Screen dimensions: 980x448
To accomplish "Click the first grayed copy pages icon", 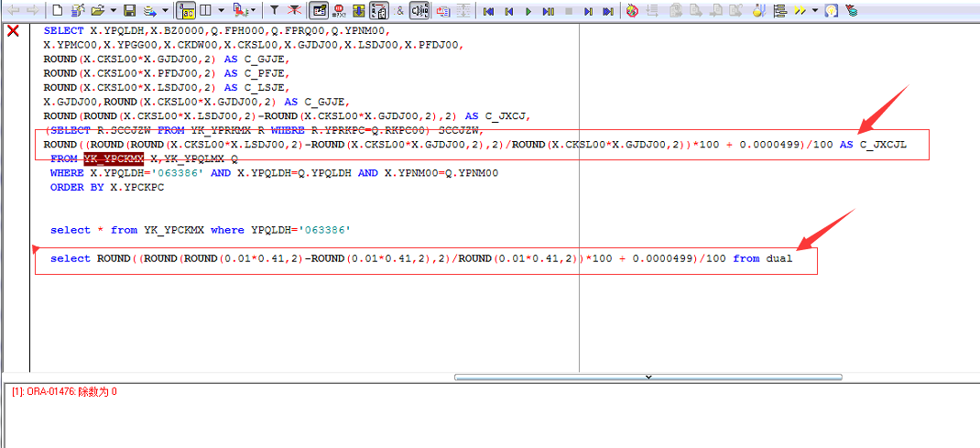I will coord(675,10).
